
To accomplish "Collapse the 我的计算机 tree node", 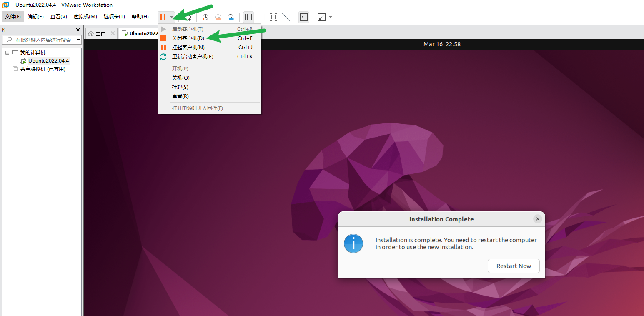I will (x=7, y=53).
